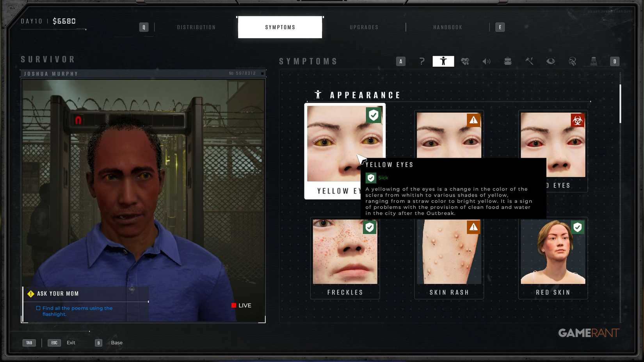This screenshot has width=644, height=362.
Task: Click the biohazard marker on the red eyes card
Action: [578, 120]
